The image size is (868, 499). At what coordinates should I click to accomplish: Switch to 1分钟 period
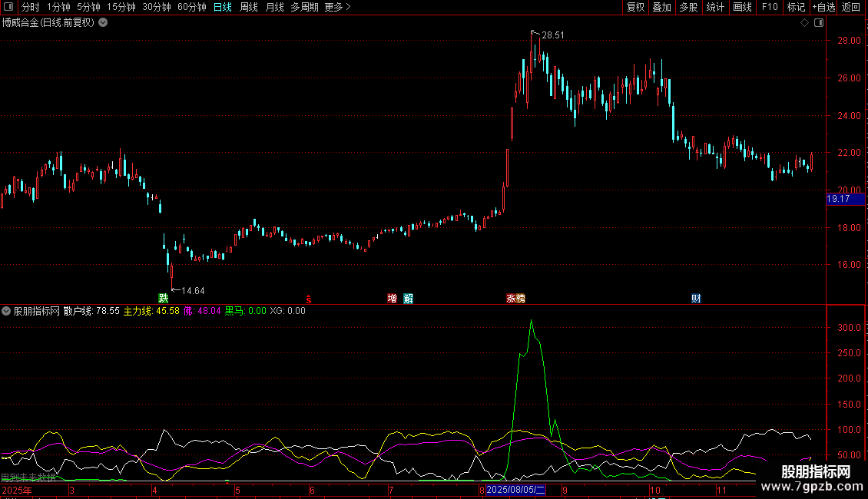coord(58,7)
